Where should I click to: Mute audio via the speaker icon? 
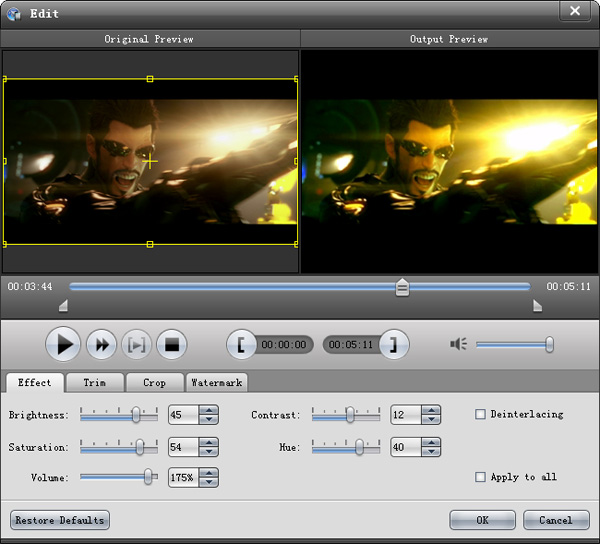(458, 344)
